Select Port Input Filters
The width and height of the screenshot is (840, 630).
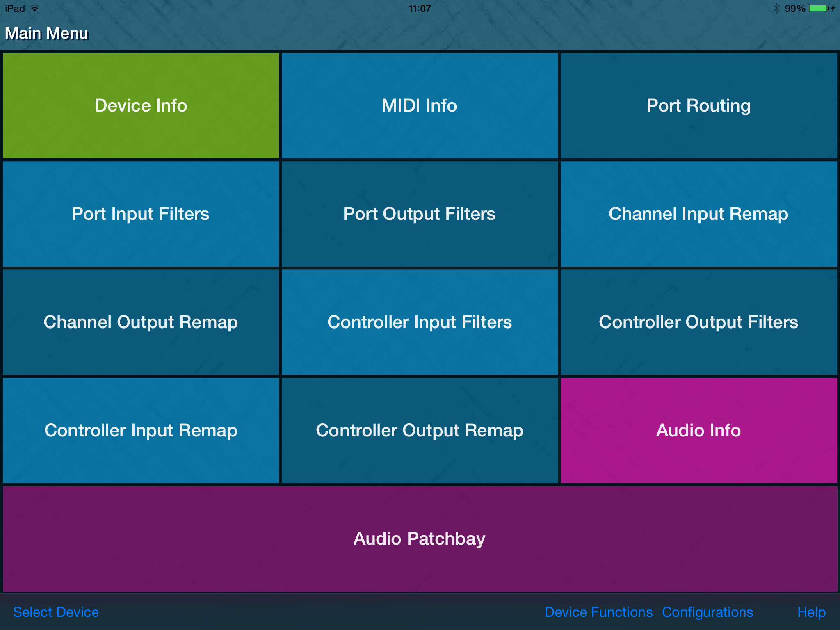pyautogui.click(x=141, y=214)
